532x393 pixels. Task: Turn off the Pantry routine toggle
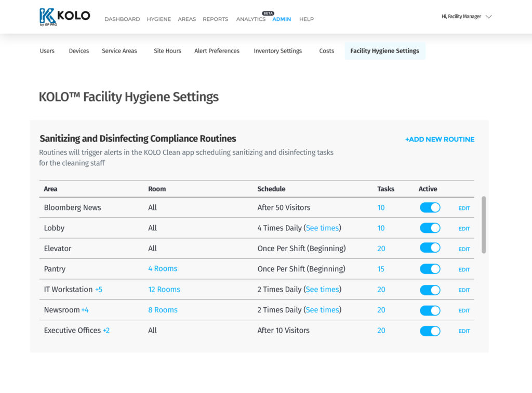tap(430, 269)
